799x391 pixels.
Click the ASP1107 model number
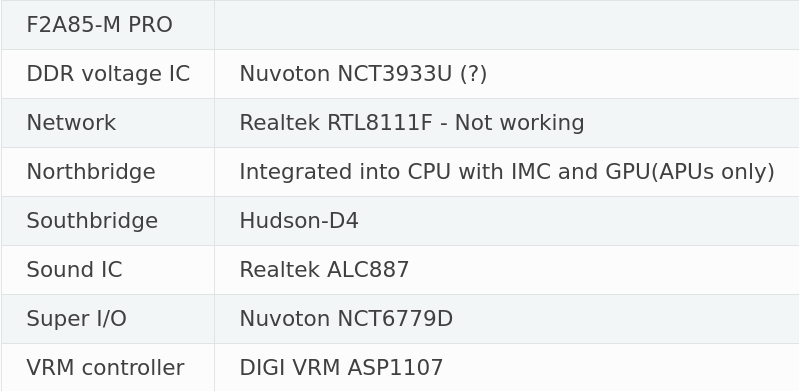point(395,368)
